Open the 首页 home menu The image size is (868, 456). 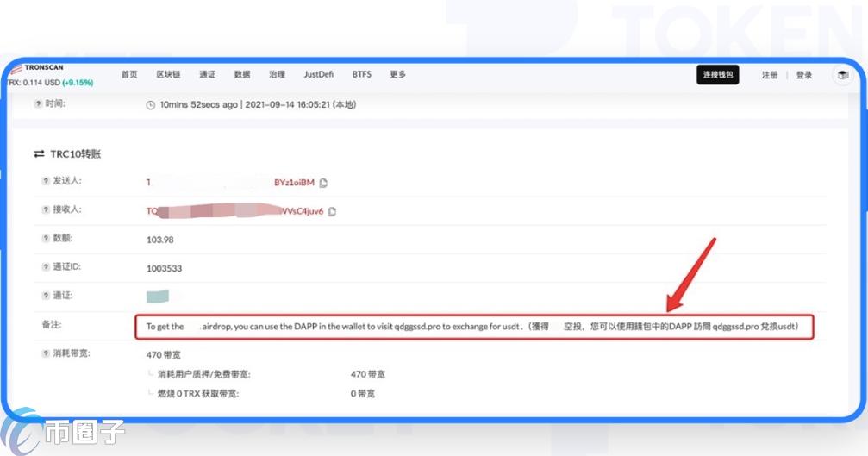tap(129, 74)
